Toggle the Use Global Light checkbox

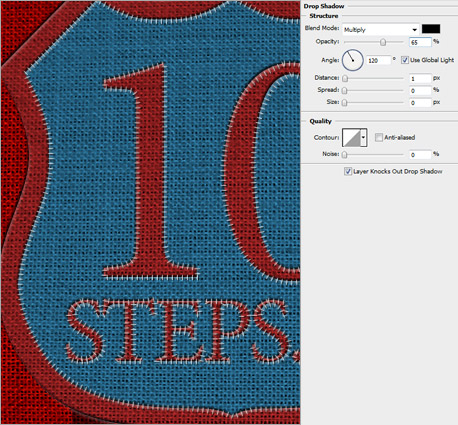tap(405, 60)
